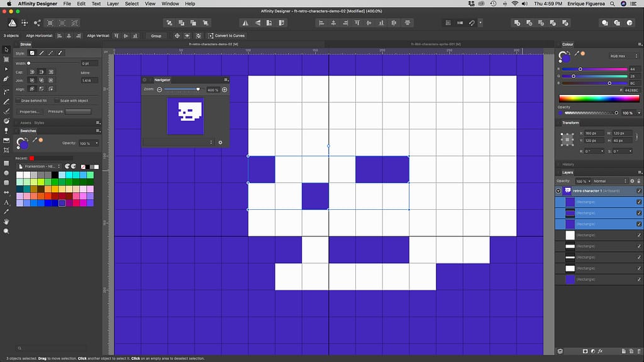Open the Layer menu

pyautogui.click(x=113, y=4)
